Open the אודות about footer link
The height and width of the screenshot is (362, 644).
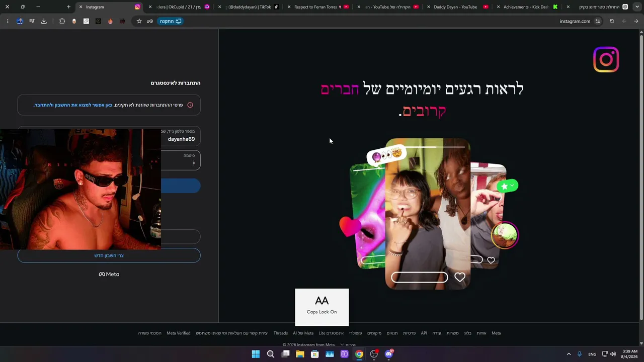481,333
